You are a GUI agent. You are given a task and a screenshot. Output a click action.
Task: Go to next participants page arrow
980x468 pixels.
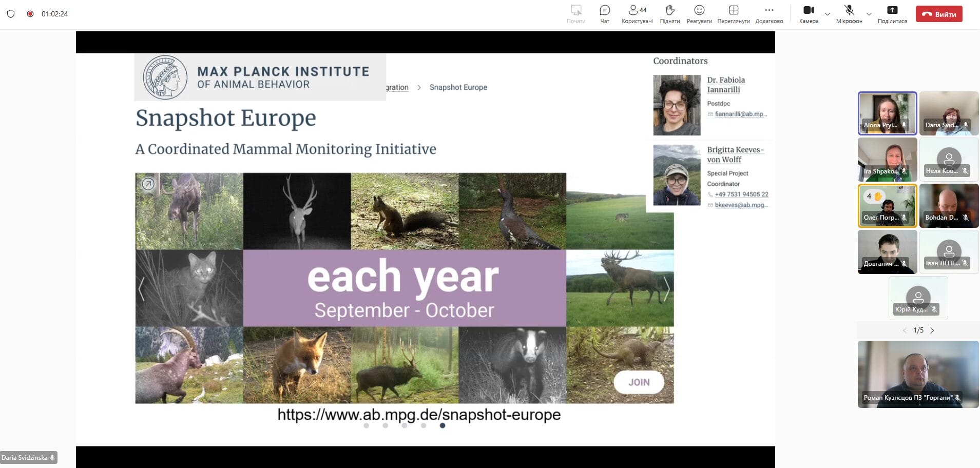click(x=932, y=330)
